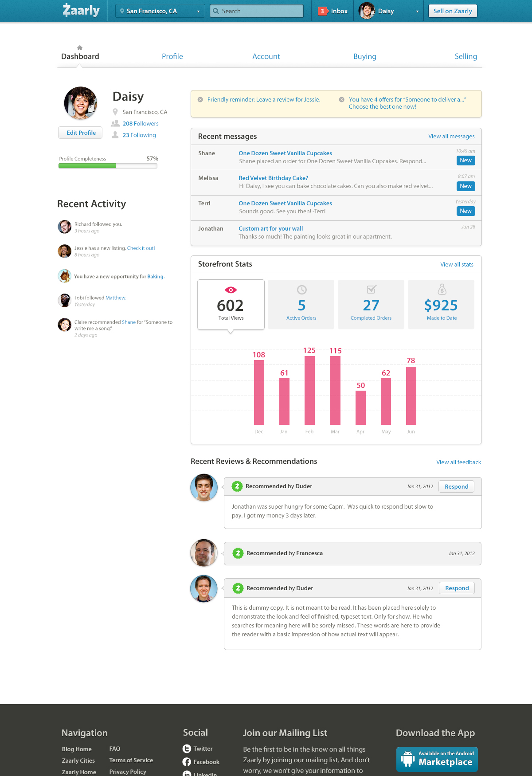The height and width of the screenshot is (776, 532).
Task: Select the Completed Orders checkmark tile
Action: click(x=371, y=304)
